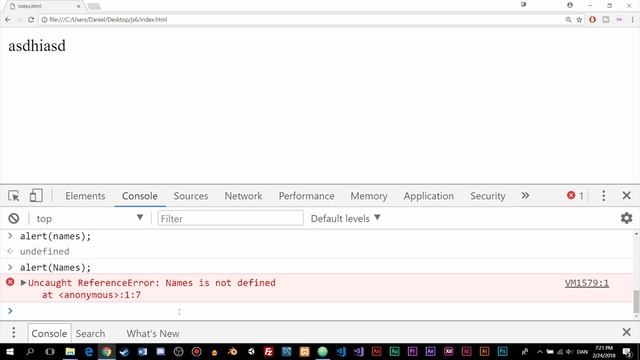Viewport: 640px width, 360px height.
Task: Open FileZilla from the taskbar
Action: (269, 351)
